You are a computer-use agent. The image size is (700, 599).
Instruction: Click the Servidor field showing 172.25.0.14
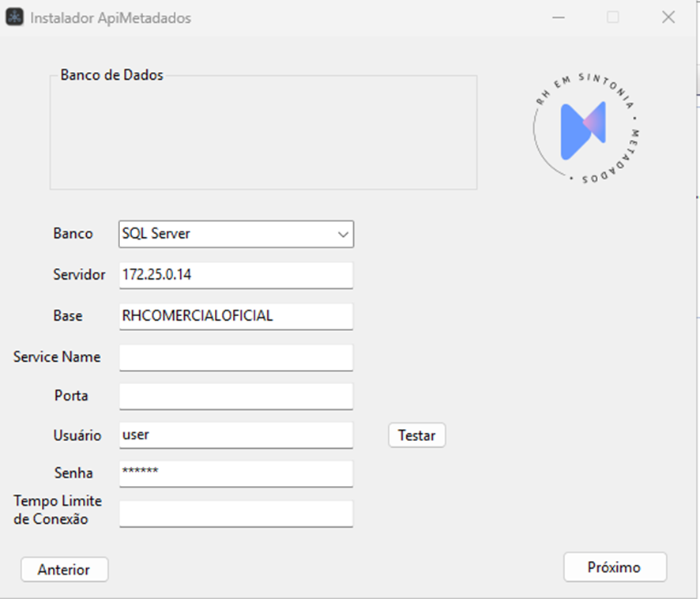coord(235,275)
